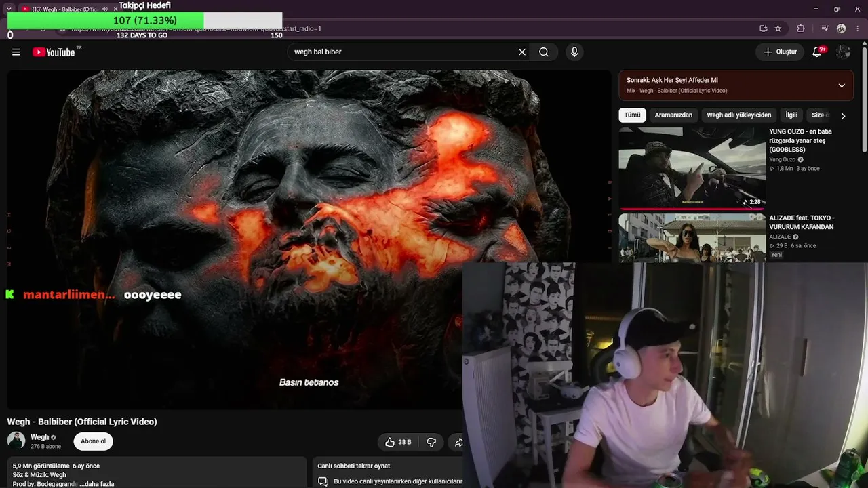
Task: Click the 'Sonraki: Aşk Her Şeyi Affeder Mi' text
Action: [x=672, y=80]
